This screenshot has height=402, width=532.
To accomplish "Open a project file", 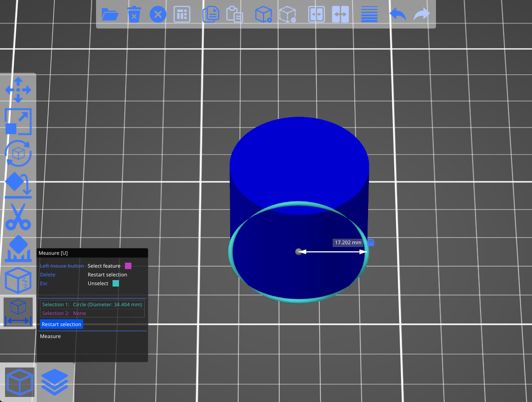I will pyautogui.click(x=110, y=14).
